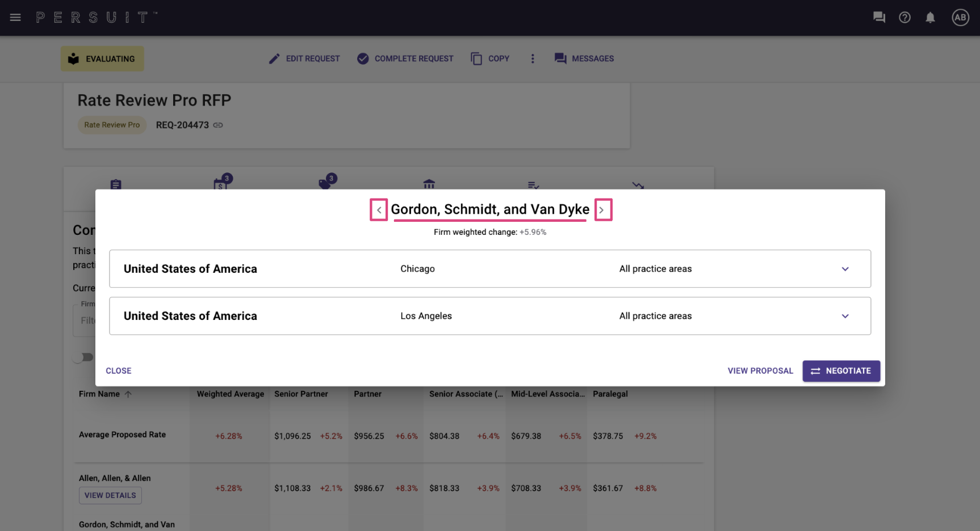980x531 pixels.
Task: Select the tab with heart badge 3
Action: tap(326, 182)
